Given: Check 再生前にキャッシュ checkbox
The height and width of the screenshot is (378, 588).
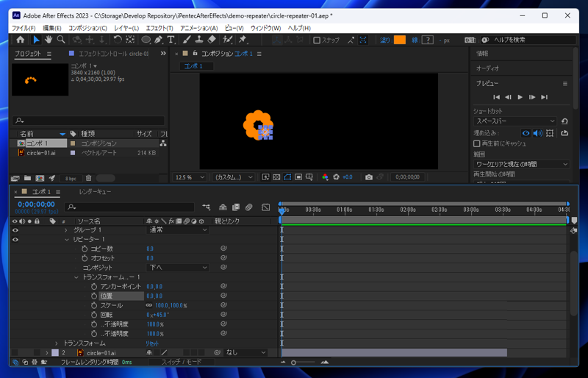Looking at the screenshot, I should pos(477,143).
